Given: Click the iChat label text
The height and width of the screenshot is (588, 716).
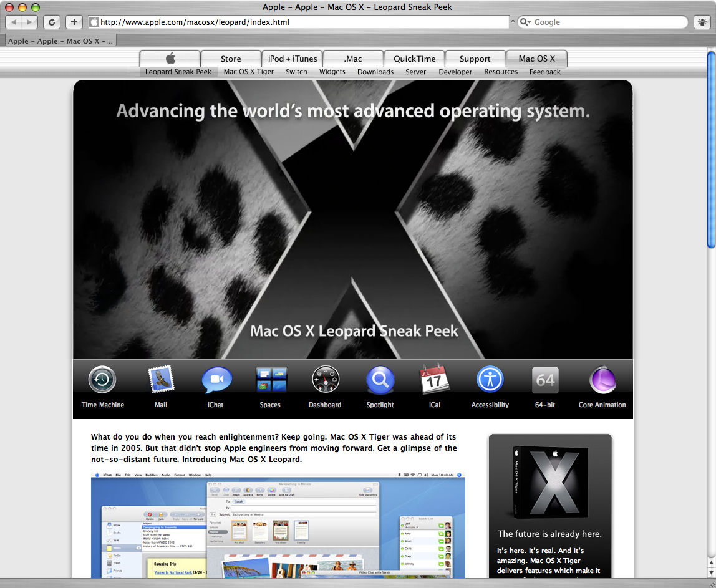Looking at the screenshot, I should pos(216,405).
